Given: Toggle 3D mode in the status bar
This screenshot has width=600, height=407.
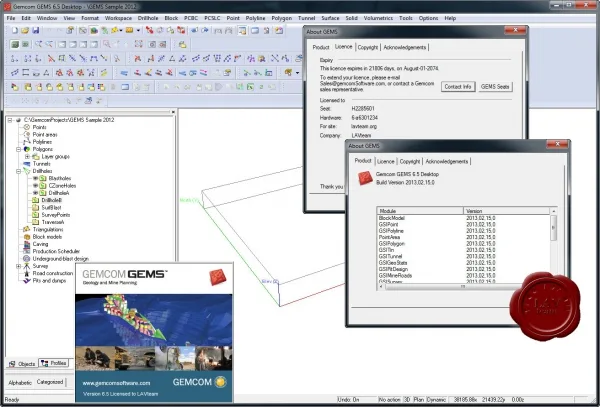Looking at the screenshot, I should coord(407,399).
